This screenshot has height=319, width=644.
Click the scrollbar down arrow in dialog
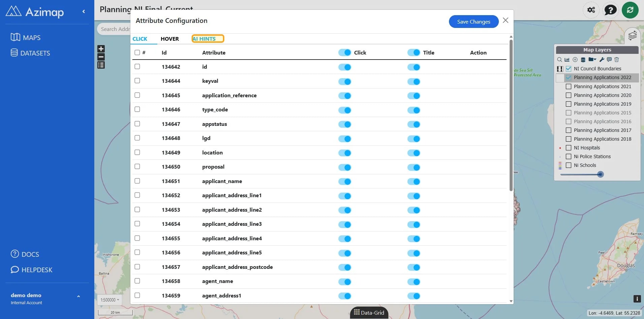click(x=511, y=301)
